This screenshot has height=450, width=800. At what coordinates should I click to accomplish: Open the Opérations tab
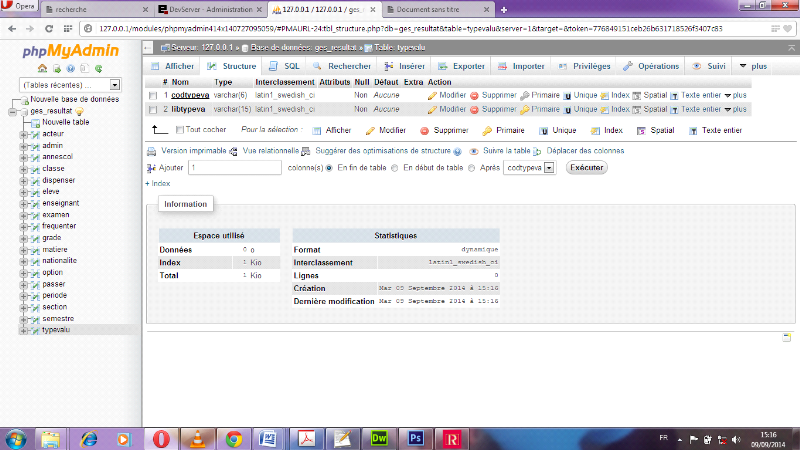coord(651,66)
